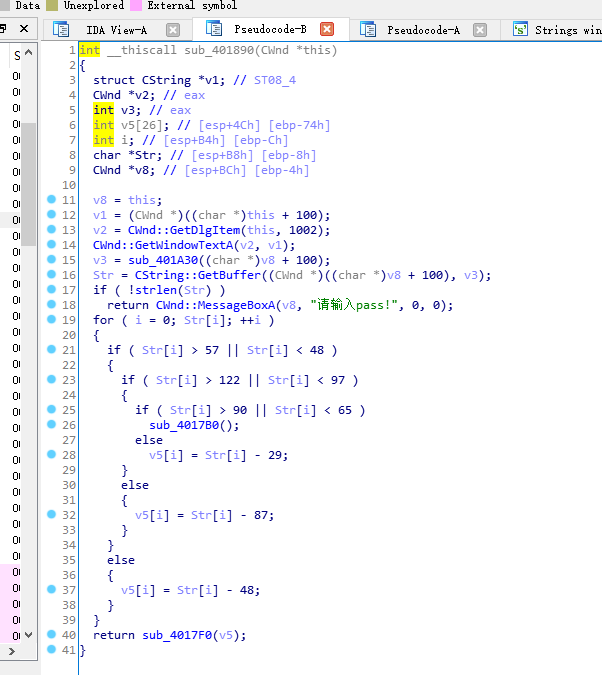Toggle breakpoint dot on line 32
This screenshot has height=675, width=602.
[x=51, y=514]
